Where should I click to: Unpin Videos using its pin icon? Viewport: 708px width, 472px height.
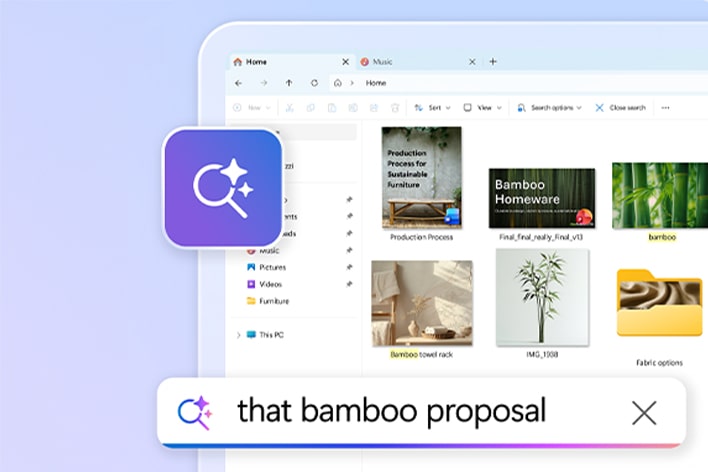coord(349,284)
